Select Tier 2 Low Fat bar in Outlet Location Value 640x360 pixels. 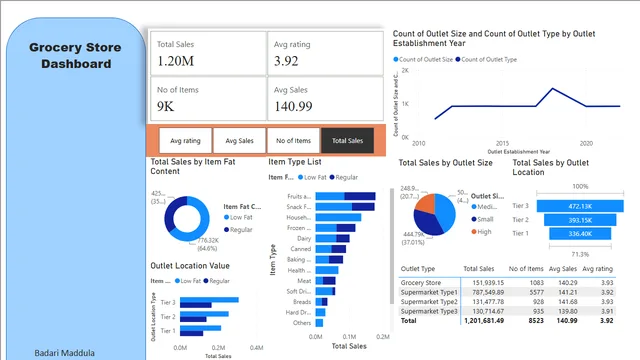coord(204,314)
